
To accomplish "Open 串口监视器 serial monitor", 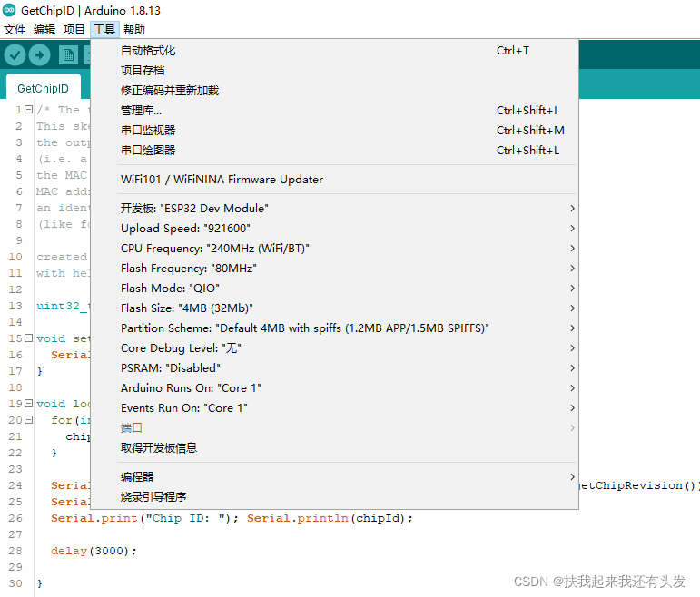I will tap(335, 131).
